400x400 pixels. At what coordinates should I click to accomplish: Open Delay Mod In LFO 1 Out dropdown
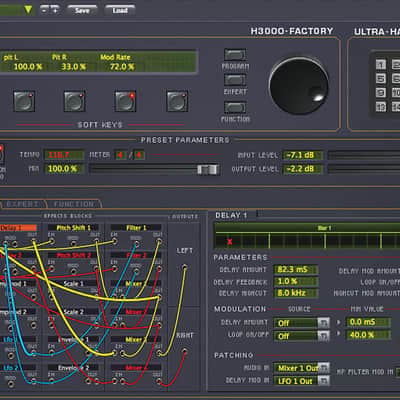tap(323, 381)
